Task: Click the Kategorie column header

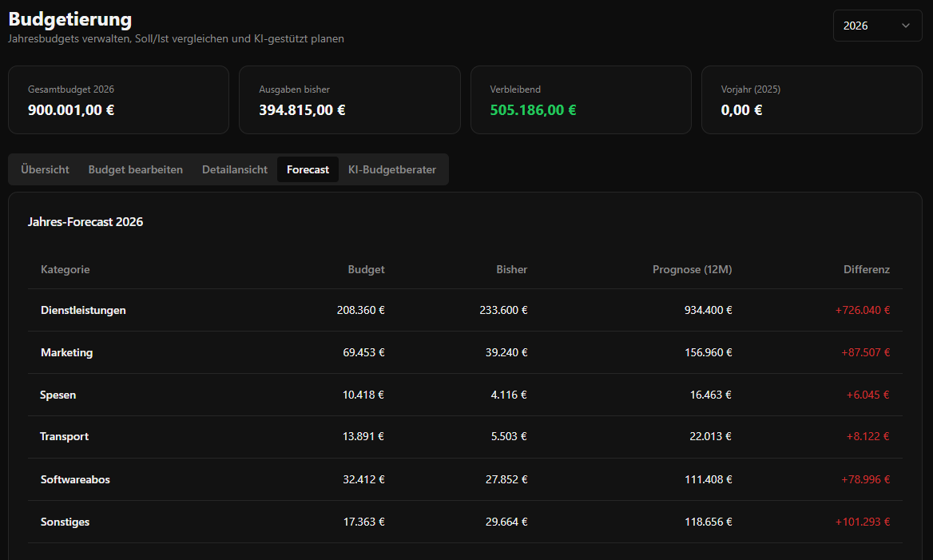Action: point(65,269)
